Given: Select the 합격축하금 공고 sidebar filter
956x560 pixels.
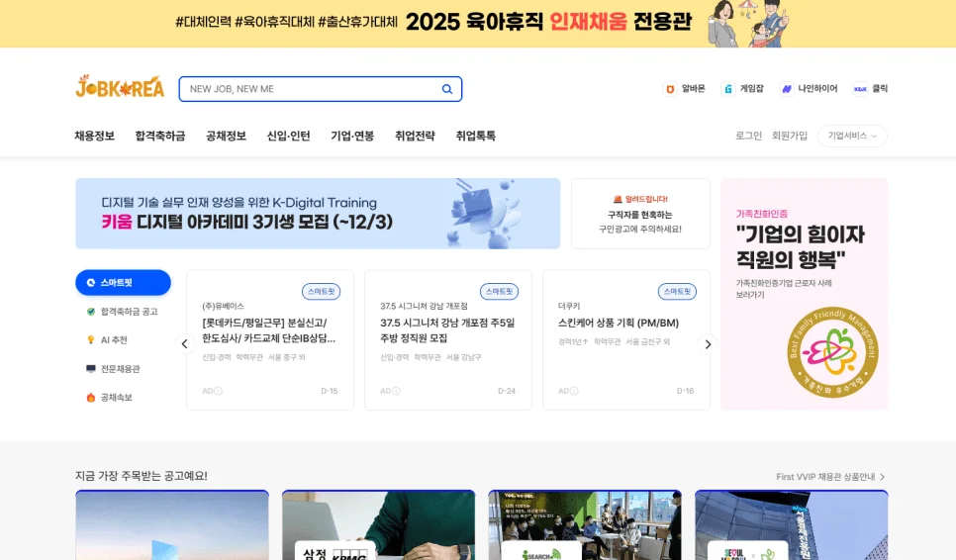Looking at the screenshot, I should pyautogui.click(x=123, y=312).
